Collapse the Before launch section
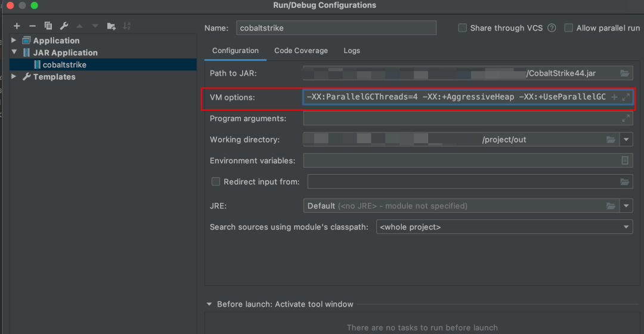 [x=209, y=304]
